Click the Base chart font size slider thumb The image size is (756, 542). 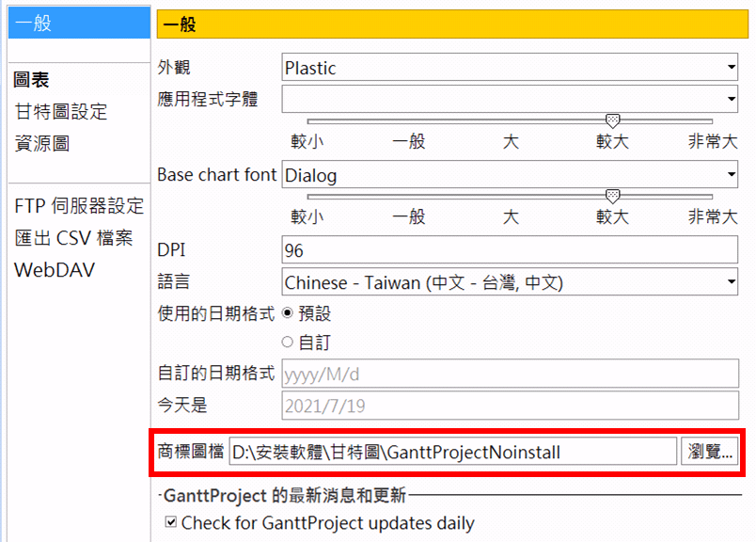pyautogui.click(x=612, y=196)
